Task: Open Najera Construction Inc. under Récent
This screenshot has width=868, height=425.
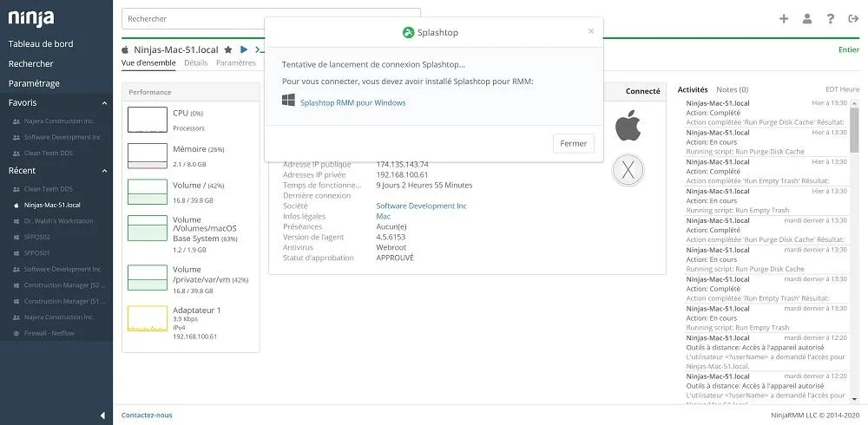Action: [x=59, y=317]
